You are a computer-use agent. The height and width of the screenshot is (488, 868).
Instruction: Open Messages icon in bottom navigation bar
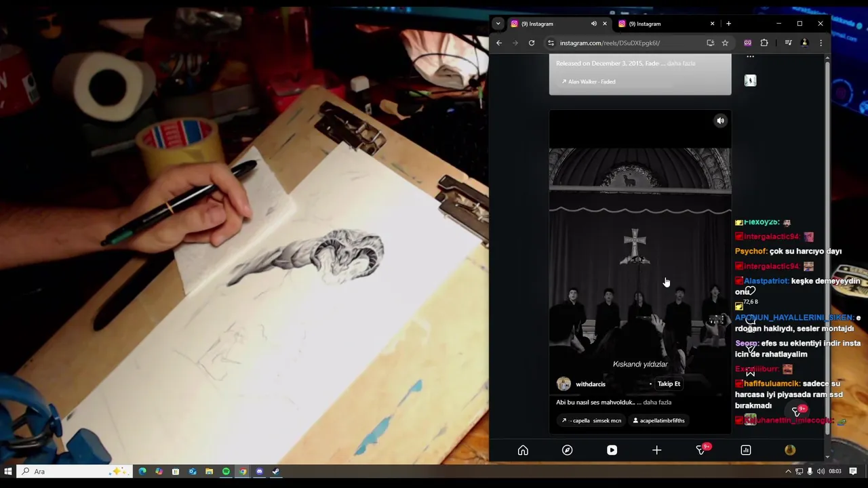pos(701,450)
